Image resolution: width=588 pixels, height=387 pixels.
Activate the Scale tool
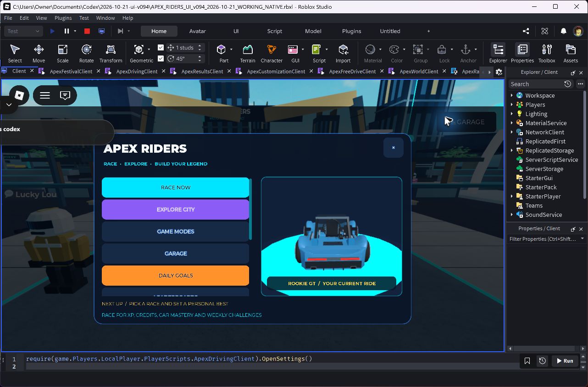pos(63,54)
